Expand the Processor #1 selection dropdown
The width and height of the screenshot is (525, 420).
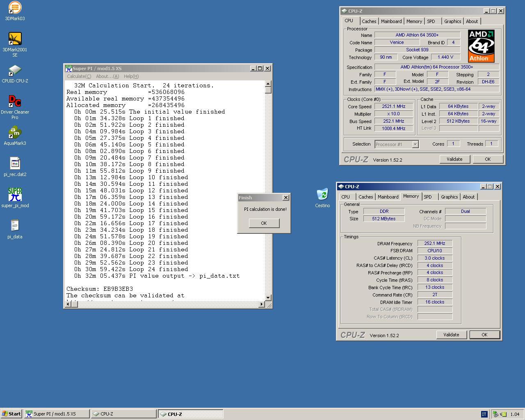[x=415, y=144]
